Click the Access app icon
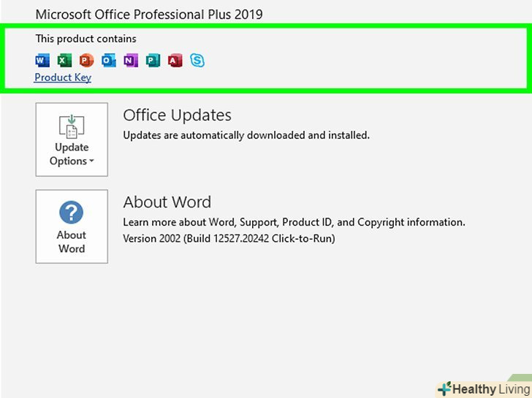532x398 pixels. click(x=175, y=61)
